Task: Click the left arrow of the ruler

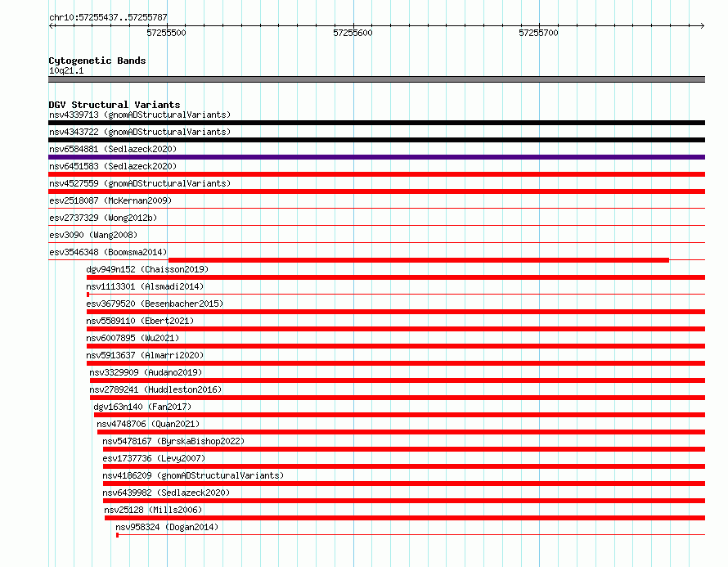Action: 51,25
